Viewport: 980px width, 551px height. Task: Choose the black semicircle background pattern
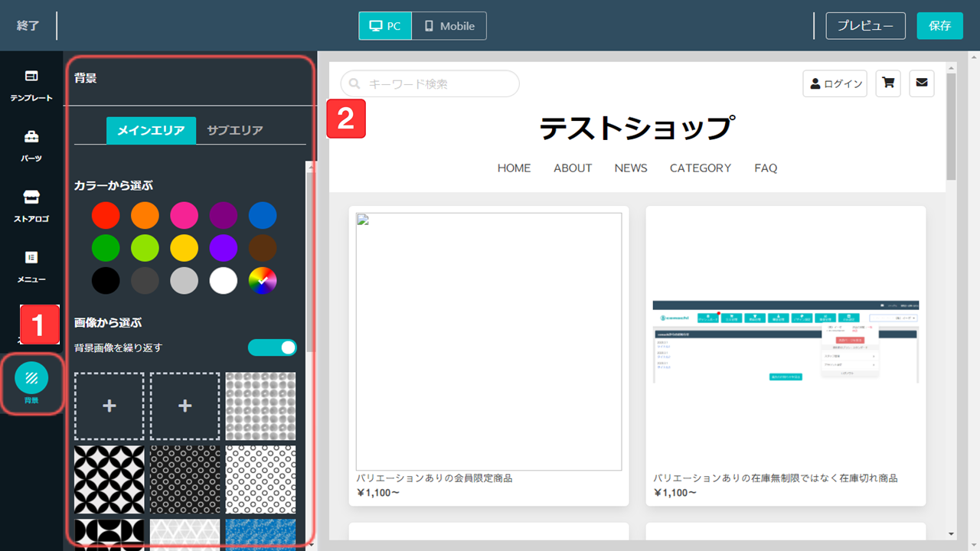109,533
